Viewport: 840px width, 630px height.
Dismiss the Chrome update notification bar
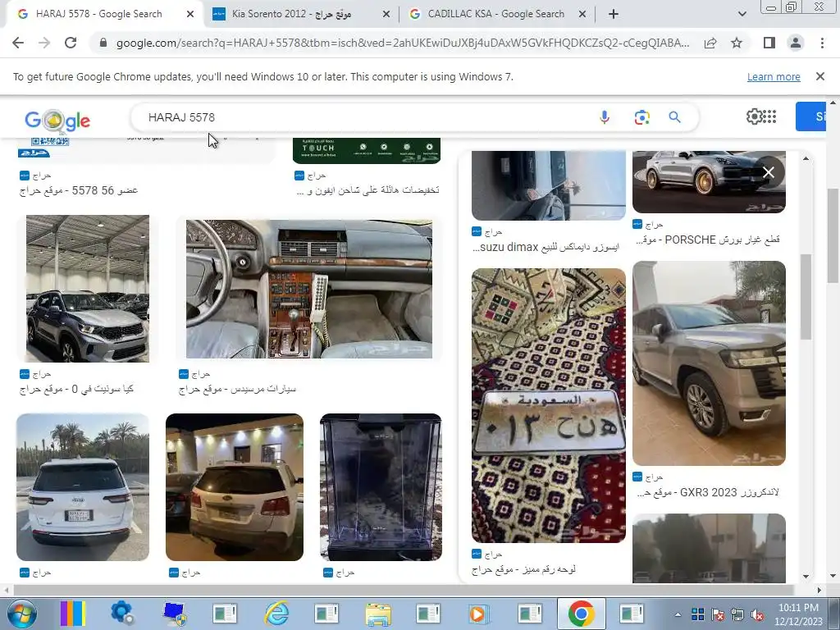click(x=819, y=76)
